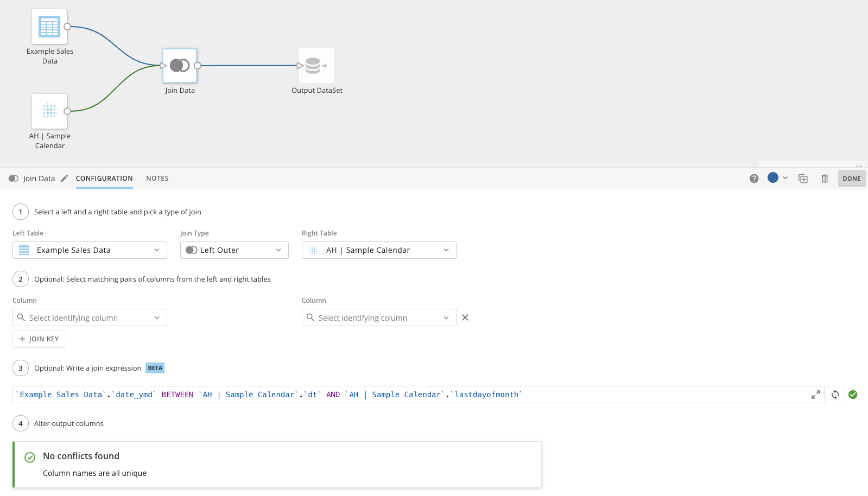Click the No conflicts found checkmark icon
Image resolution: width=868 pixels, height=496 pixels.
(30, 457)
